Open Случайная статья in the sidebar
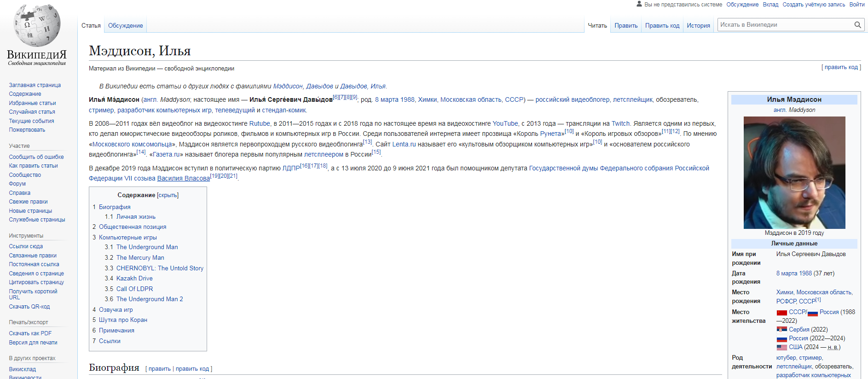Viewport: 868px width, 379px height. 32,112
